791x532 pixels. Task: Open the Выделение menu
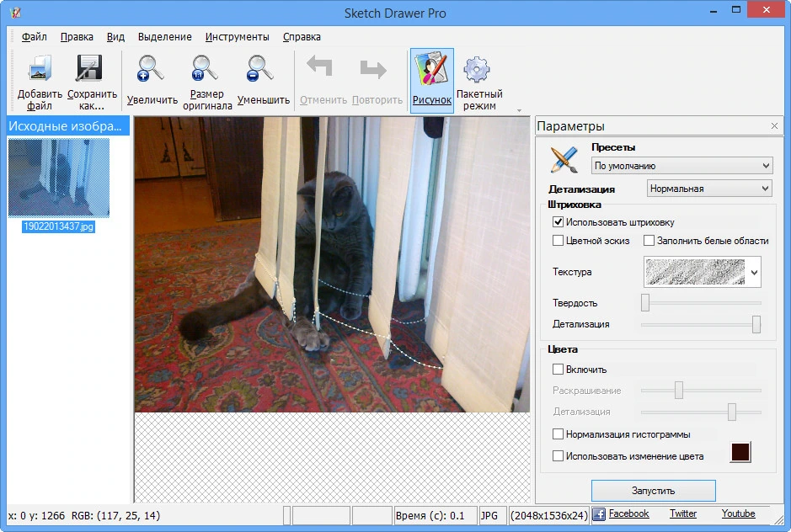click(164, 37)
